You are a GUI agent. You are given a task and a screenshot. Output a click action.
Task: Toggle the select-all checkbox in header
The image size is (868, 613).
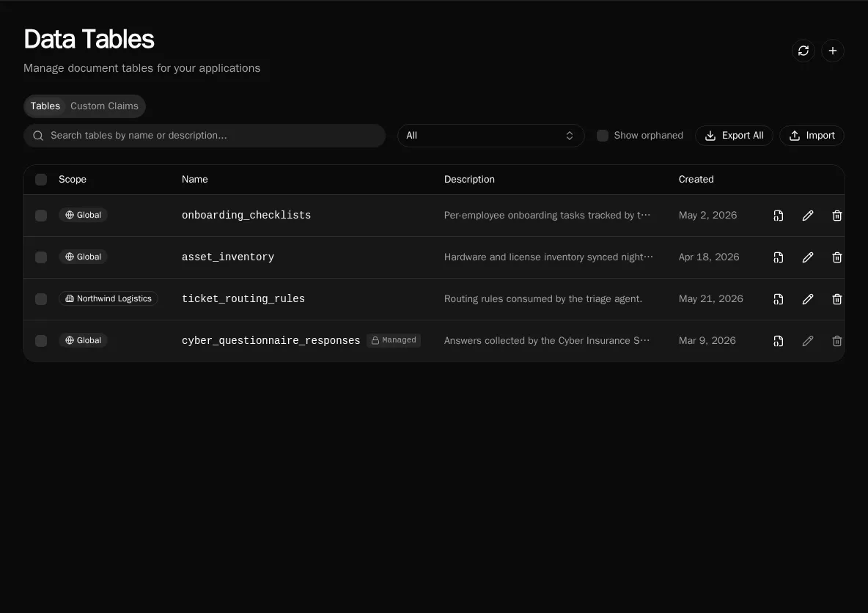point(41,180)
